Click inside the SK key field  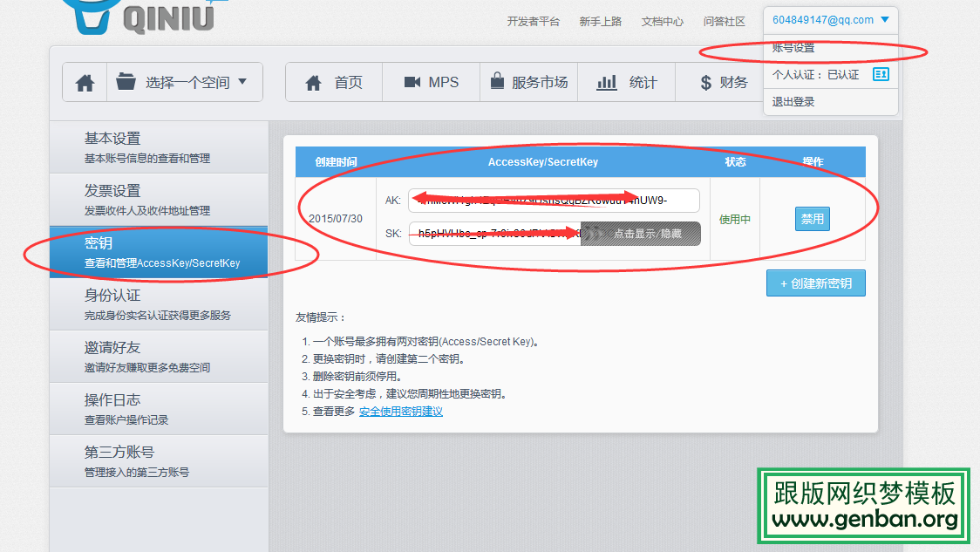494,233
